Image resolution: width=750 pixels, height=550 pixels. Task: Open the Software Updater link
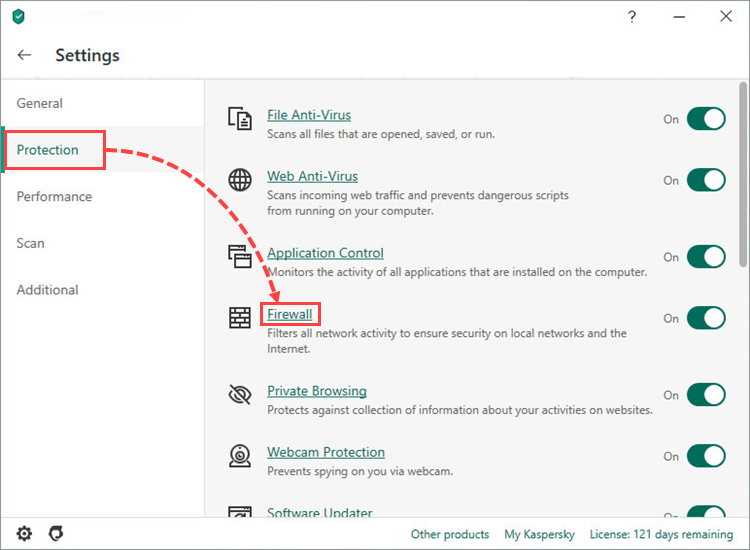coord(320,512)
